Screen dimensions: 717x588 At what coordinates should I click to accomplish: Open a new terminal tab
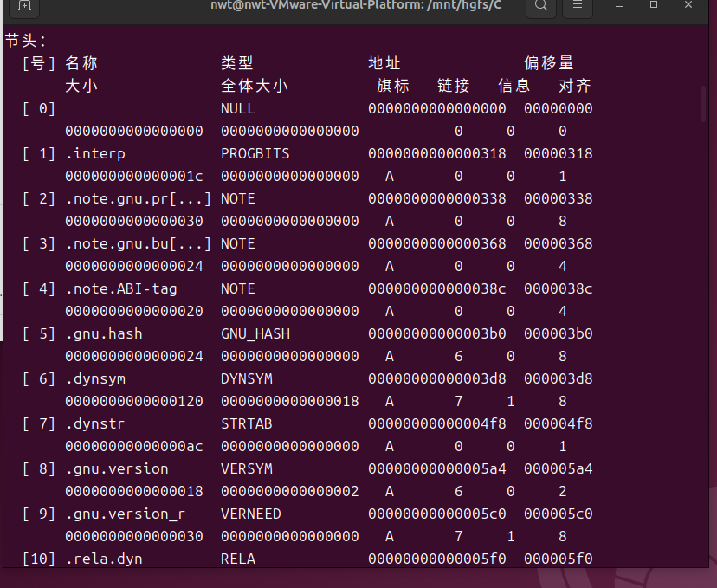coord(24,6)
